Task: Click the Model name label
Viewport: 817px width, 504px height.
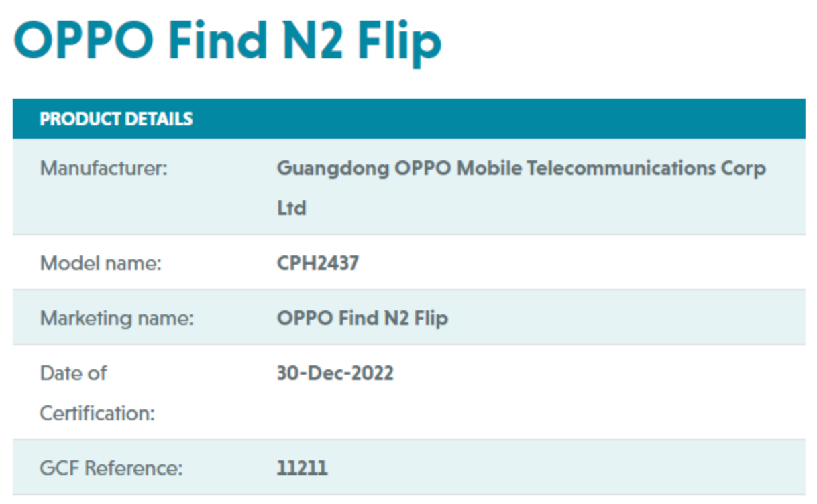Action: coord(101,263)
